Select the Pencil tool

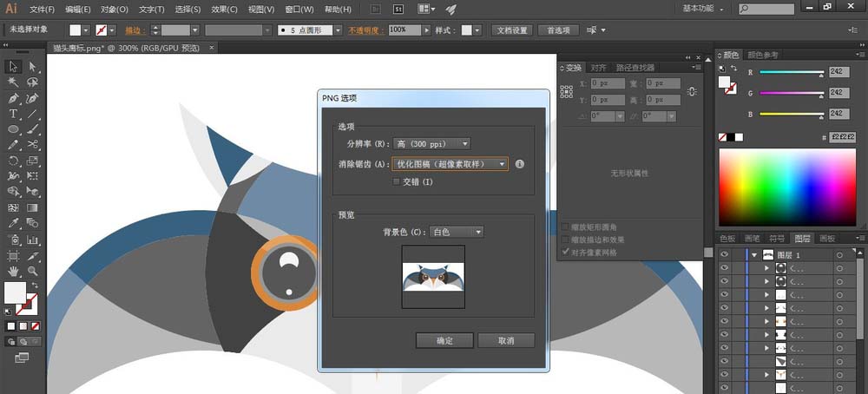13,145
